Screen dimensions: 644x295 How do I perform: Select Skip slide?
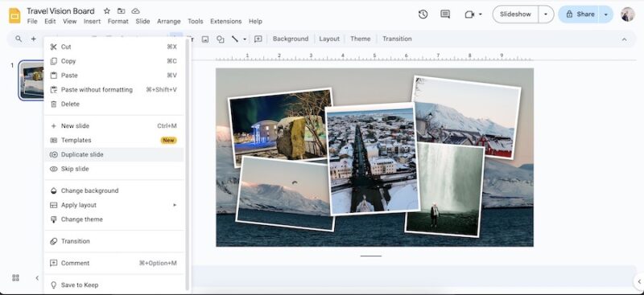point(114,169)
